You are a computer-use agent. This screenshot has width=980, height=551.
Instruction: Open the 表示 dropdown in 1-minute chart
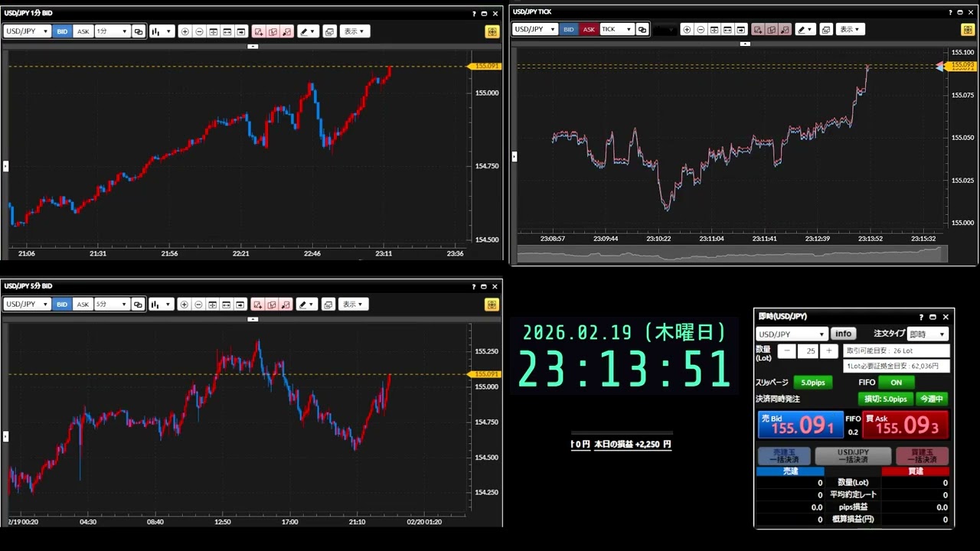click(355, 31)
